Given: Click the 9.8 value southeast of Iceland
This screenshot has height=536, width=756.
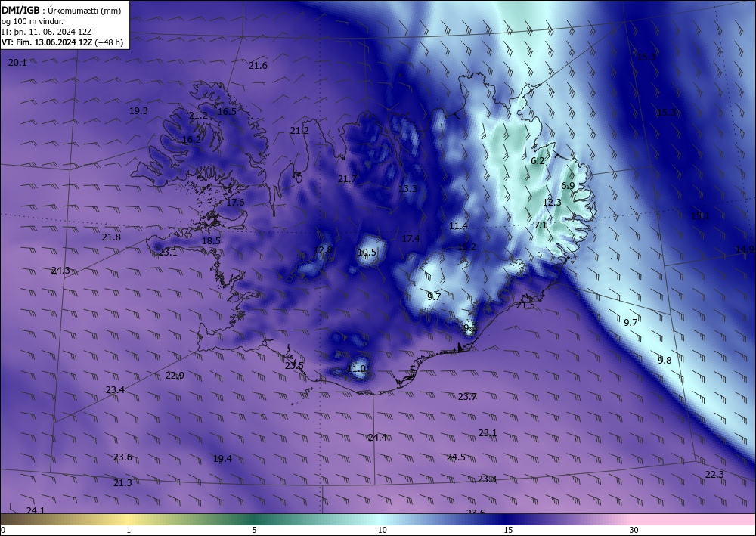Looking at the screenshot, I should tap(665, 360).
